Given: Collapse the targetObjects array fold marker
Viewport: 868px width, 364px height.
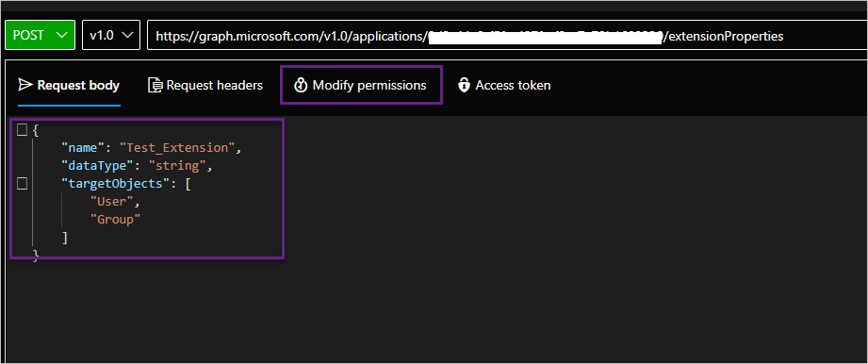Looking at the screenshot, I should click(x=22, y=183).
